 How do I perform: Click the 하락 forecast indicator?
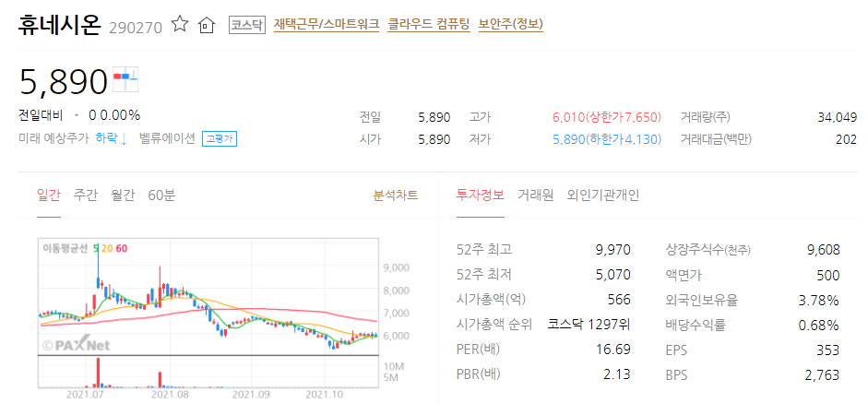(112, 139)
